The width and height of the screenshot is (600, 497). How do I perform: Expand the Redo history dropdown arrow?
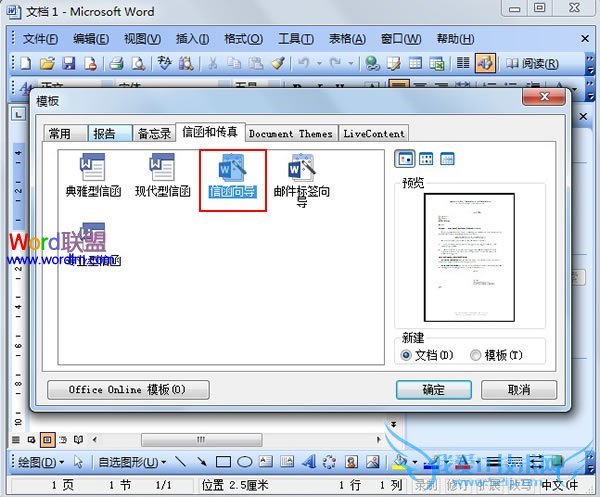[351, 64]
